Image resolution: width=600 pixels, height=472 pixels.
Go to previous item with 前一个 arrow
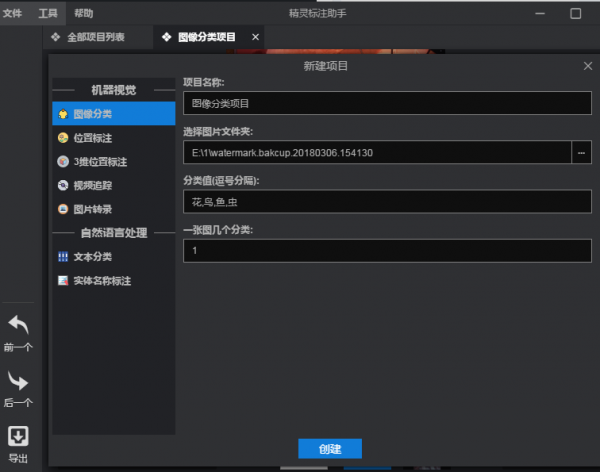coord(18,325)
